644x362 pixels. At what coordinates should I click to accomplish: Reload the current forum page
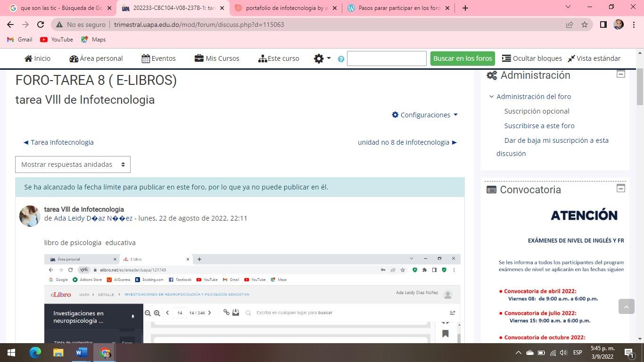[x=41, y=25]
